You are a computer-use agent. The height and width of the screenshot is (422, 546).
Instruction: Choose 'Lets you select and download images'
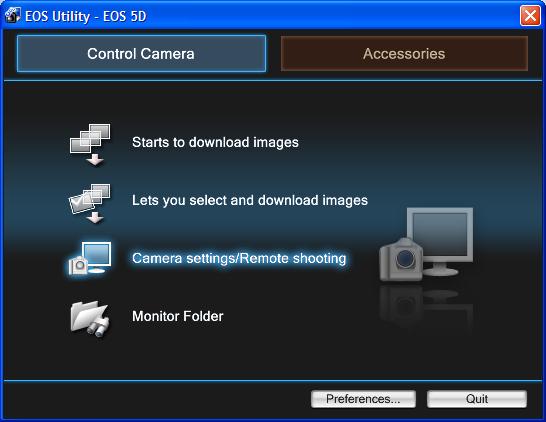250,200
